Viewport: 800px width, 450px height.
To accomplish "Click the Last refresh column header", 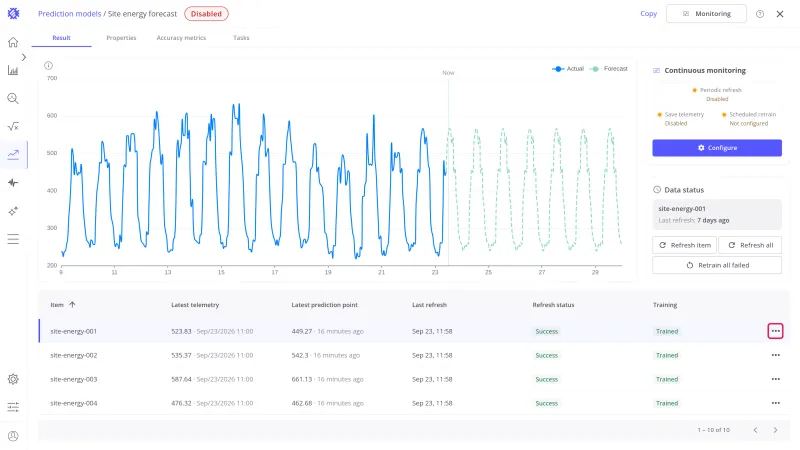I will click(429, 305).
